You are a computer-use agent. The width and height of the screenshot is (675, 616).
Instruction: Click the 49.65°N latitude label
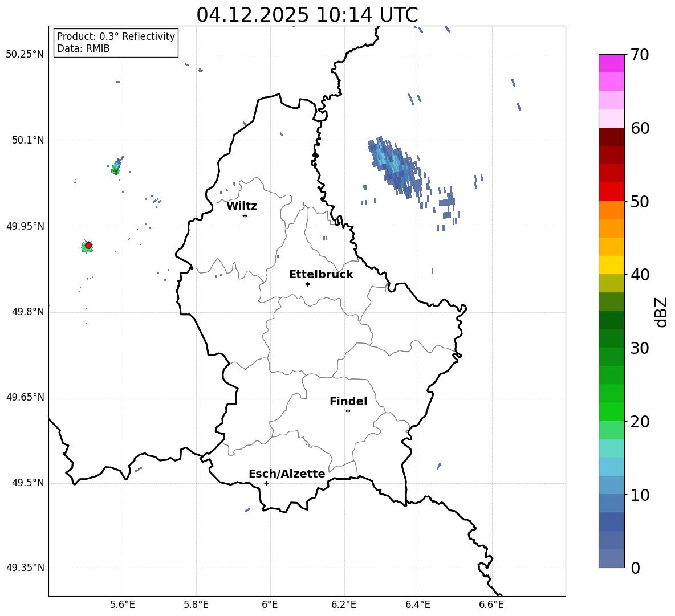(x=25, y=397)
